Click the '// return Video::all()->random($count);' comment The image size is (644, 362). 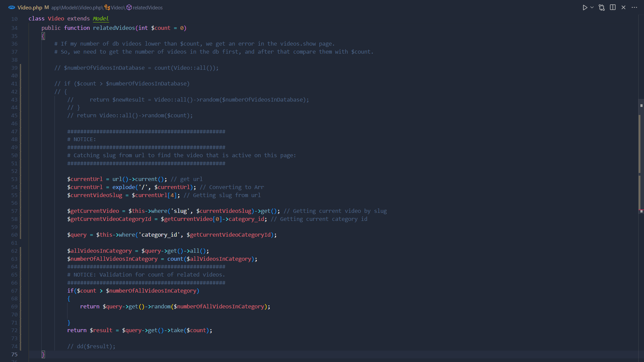[130, 115]
